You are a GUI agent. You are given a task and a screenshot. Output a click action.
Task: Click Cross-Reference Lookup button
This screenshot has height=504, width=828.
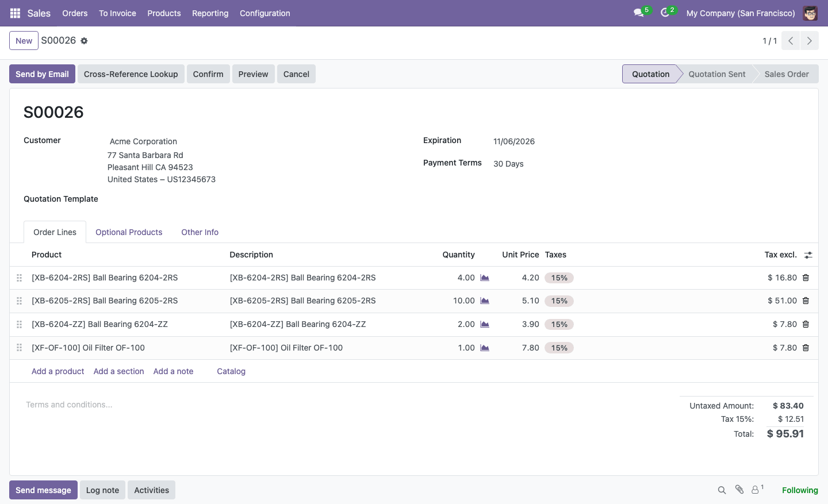click(x=131, y=74)
